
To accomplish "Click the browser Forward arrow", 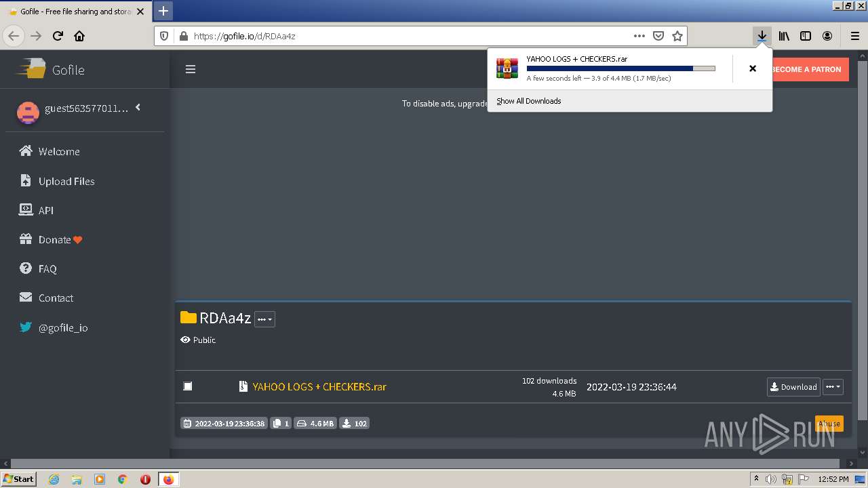I will point(36,36).
